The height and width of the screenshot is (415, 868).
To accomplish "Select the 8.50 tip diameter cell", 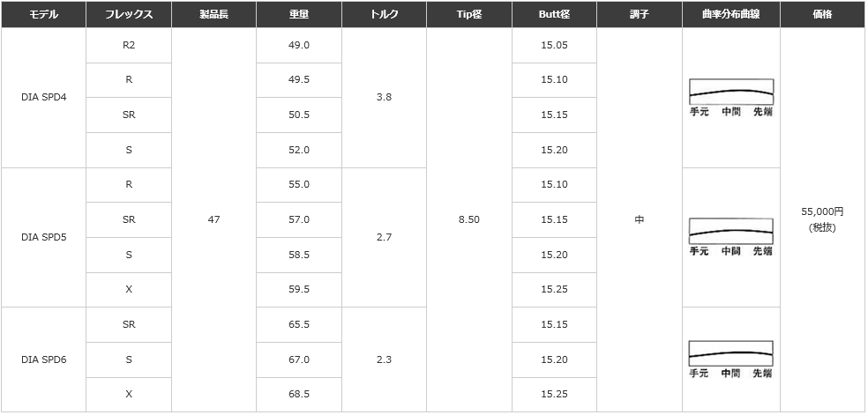I will point(469,219).
